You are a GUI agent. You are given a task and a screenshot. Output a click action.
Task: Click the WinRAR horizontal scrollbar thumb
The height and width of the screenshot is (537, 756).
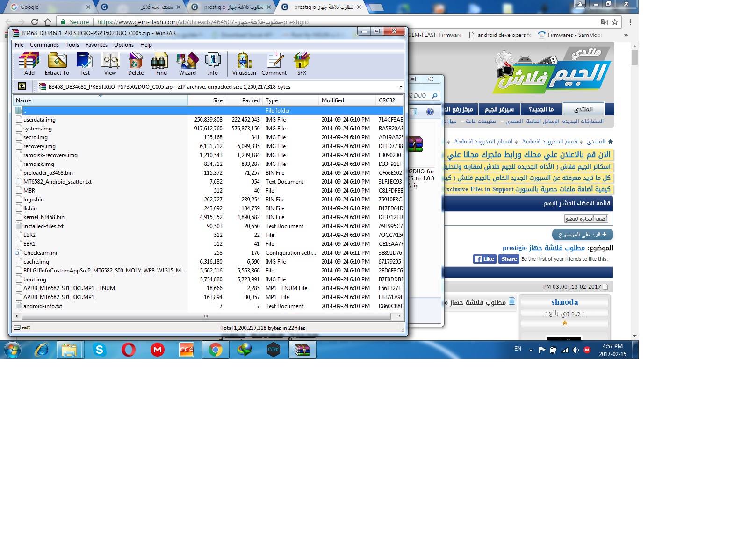point(206,316)
